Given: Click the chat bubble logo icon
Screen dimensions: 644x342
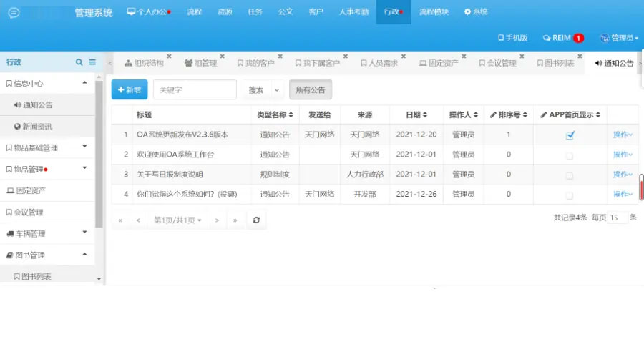Looking at the screenshot, I should (14, 13).
